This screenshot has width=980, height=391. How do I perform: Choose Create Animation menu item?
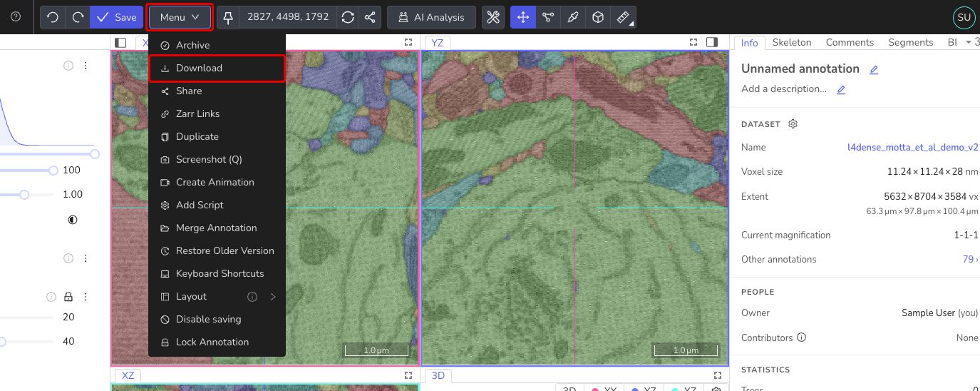click(217, 182)
